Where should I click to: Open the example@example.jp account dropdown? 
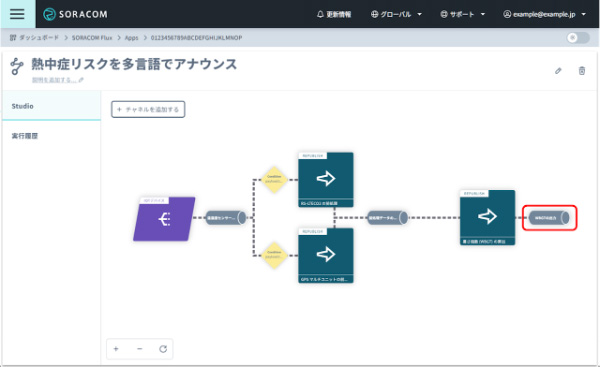point(544,14)
